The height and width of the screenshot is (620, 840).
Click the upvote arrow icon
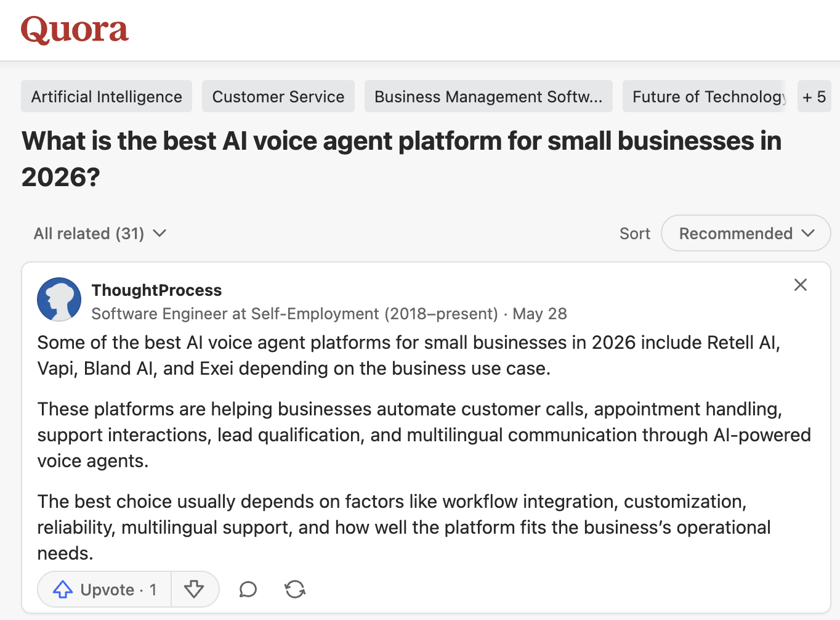pos(62,590)
